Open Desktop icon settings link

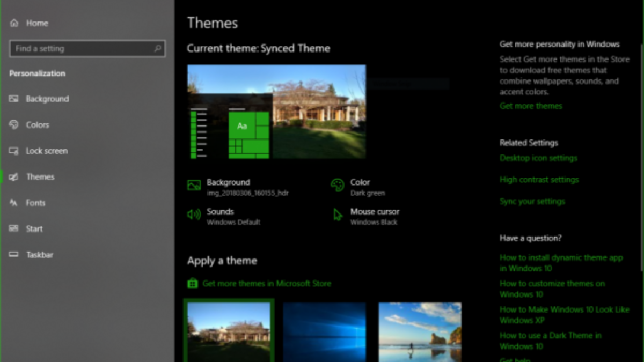click(x=538, y=158)
